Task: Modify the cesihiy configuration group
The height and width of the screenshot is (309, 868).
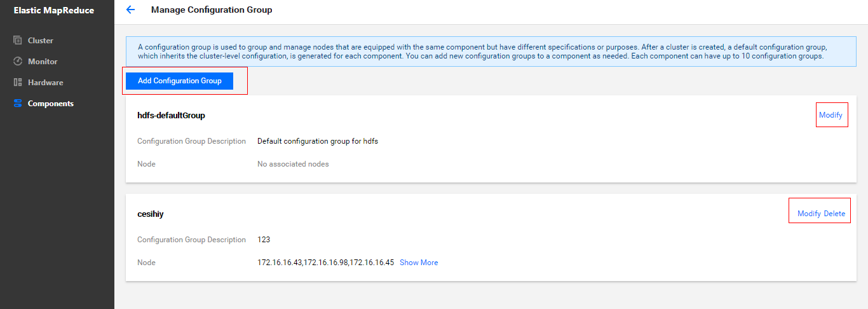Action: (809, 214)
